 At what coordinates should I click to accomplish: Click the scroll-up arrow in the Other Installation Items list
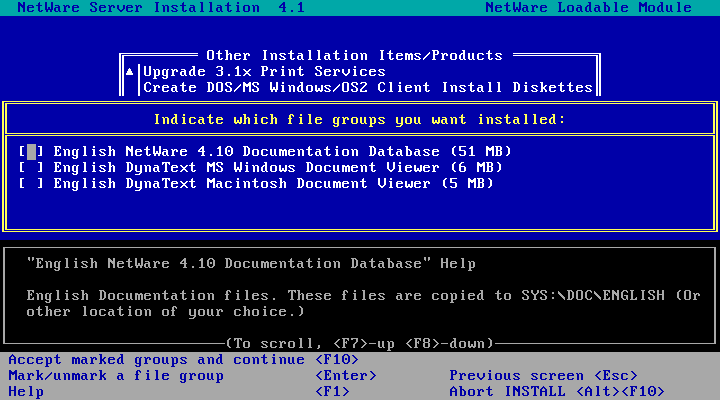tap(129, 71)
